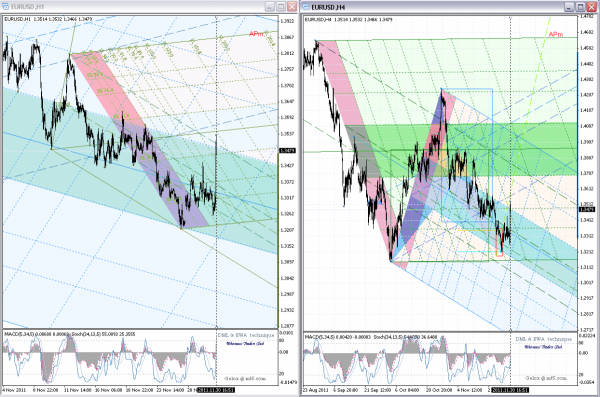Viewport: 600px width, 397px height.
Task: Click the 1.3207 level on H1 price scale
Action: pos(287,230)
